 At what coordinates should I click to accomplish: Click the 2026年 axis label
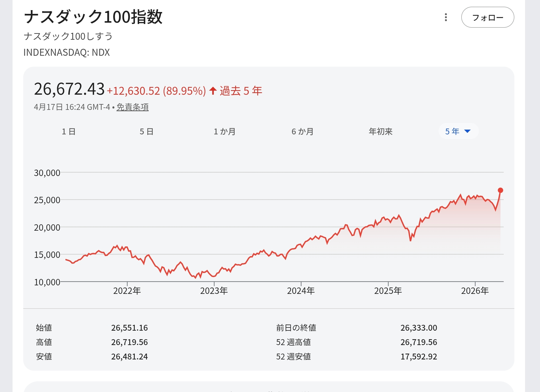(475, 291)
